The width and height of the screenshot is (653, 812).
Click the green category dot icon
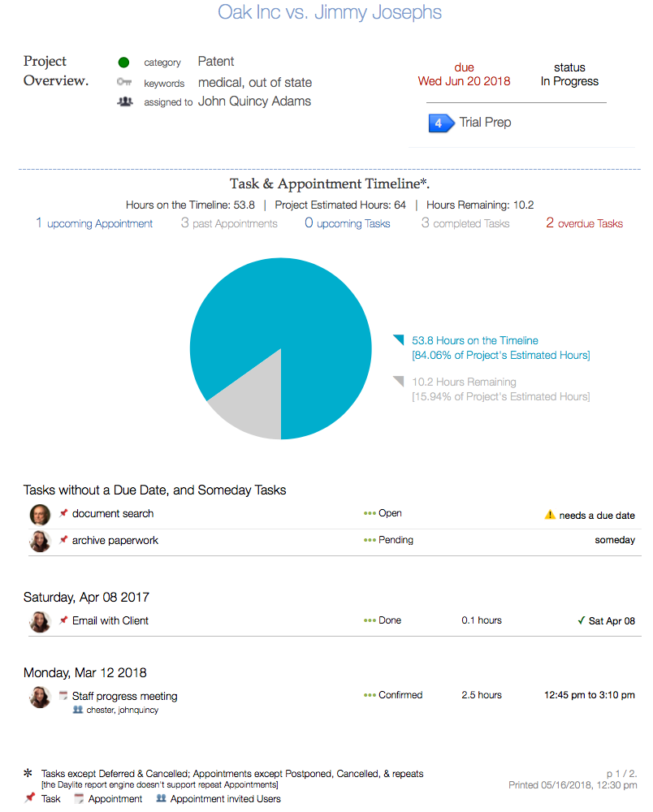[123, 63]
